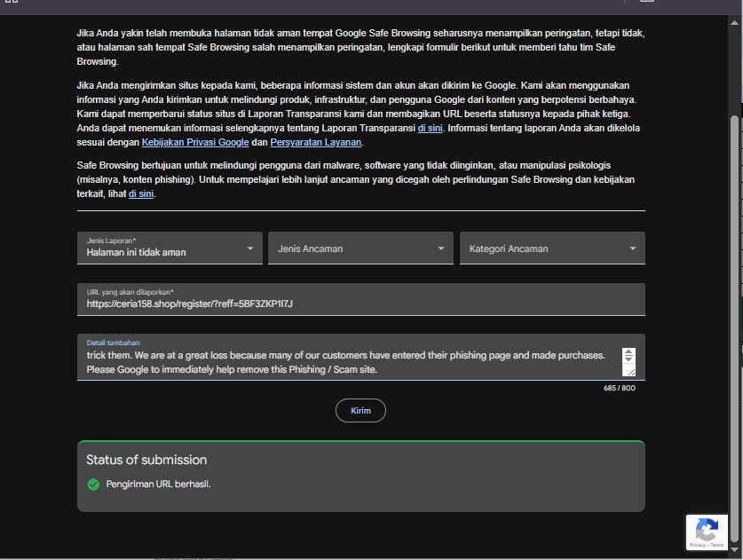Click the reCAPTCHA badge icon
Viewport: 743px width, 560px height.
[707, 530]
